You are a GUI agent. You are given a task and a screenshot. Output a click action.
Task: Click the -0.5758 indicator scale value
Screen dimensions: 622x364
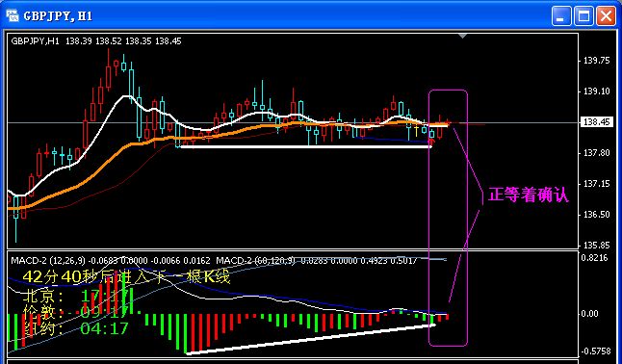click(x=595, y=351)
